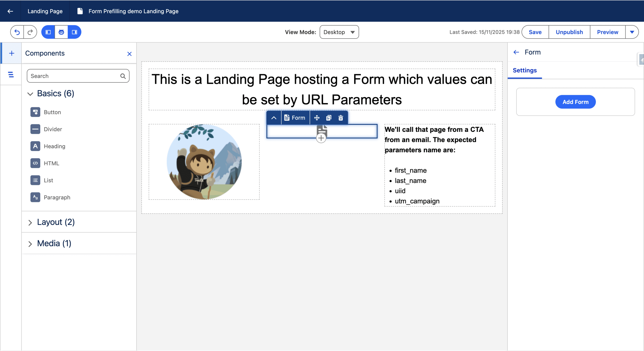Close the Components panel
Viewport: 644px width, 351px height.
(x=129, y=54)
